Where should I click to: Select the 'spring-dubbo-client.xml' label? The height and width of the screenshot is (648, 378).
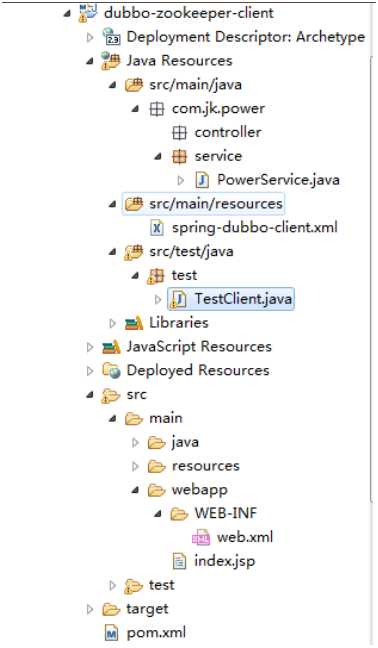[x=254, y=227]
